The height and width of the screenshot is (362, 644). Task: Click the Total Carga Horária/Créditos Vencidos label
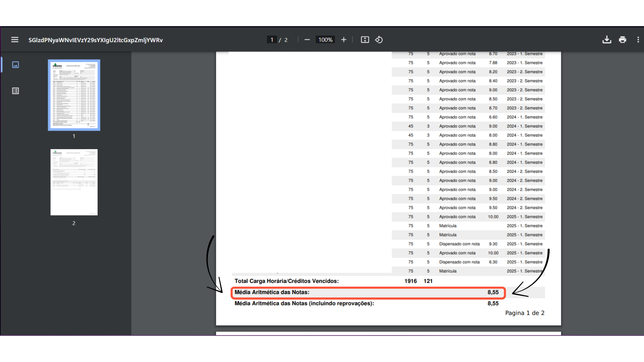coord(286,281)
